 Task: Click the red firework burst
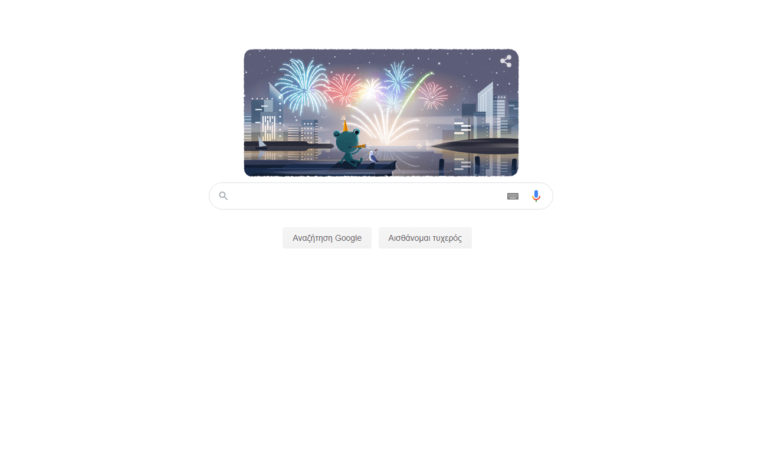click(343, 89)
